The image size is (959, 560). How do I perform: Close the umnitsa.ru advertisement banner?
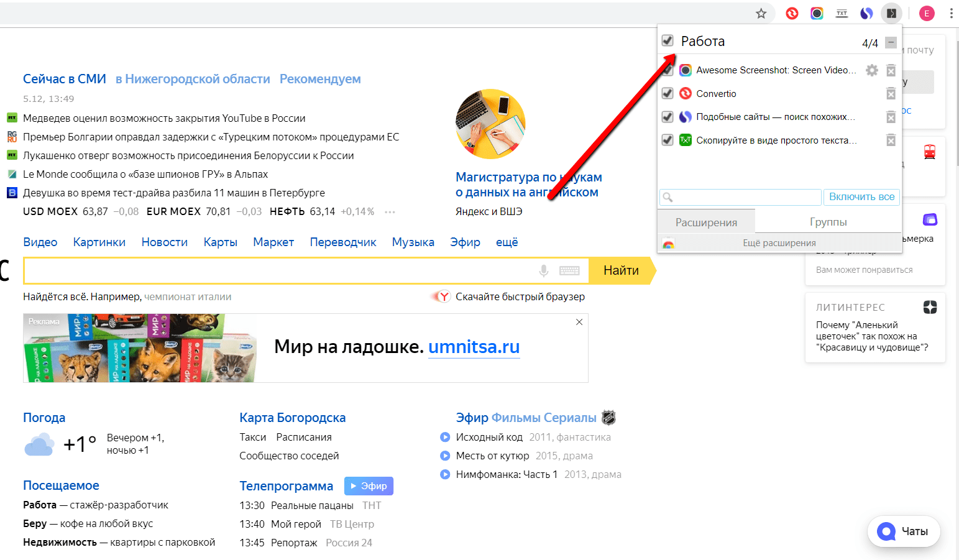tap(579, 322)
